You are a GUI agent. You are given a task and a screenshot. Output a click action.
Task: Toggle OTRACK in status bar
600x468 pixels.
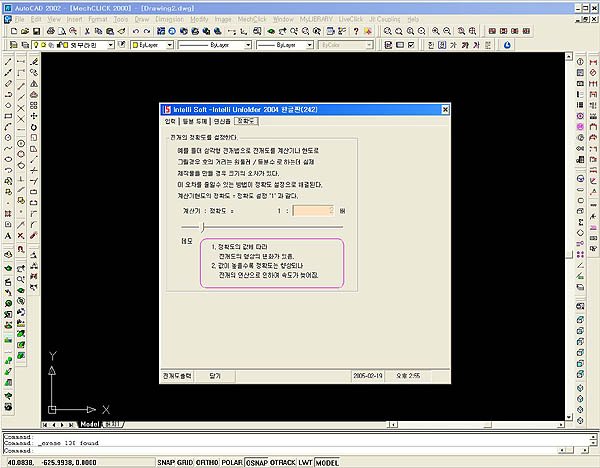coord(283,462)
